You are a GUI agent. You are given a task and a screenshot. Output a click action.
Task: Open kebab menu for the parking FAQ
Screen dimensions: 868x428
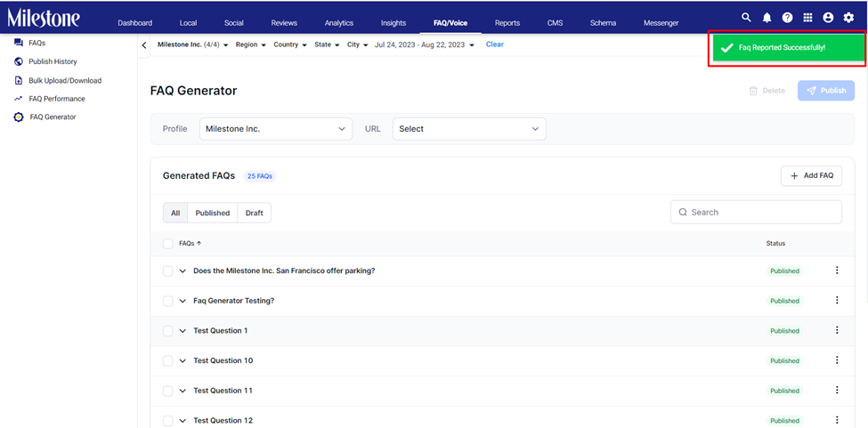click(x=837, y=271)
